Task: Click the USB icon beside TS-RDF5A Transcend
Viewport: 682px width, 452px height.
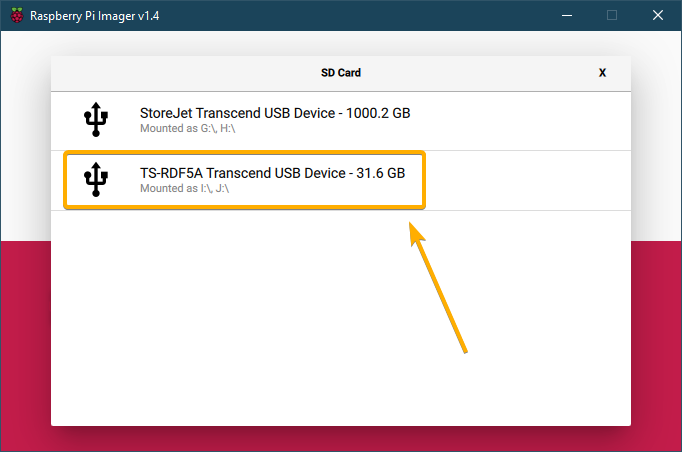Action: tap(96, 180)
